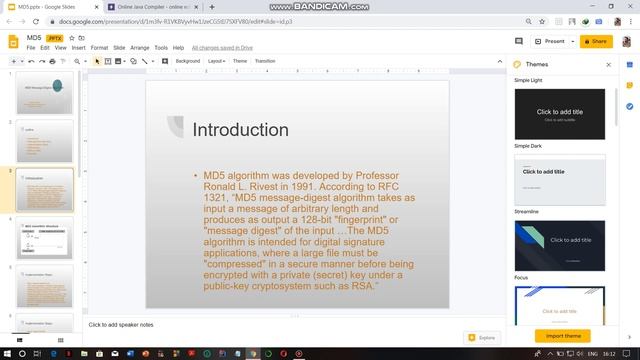Open the Layout dropdown

216,61
